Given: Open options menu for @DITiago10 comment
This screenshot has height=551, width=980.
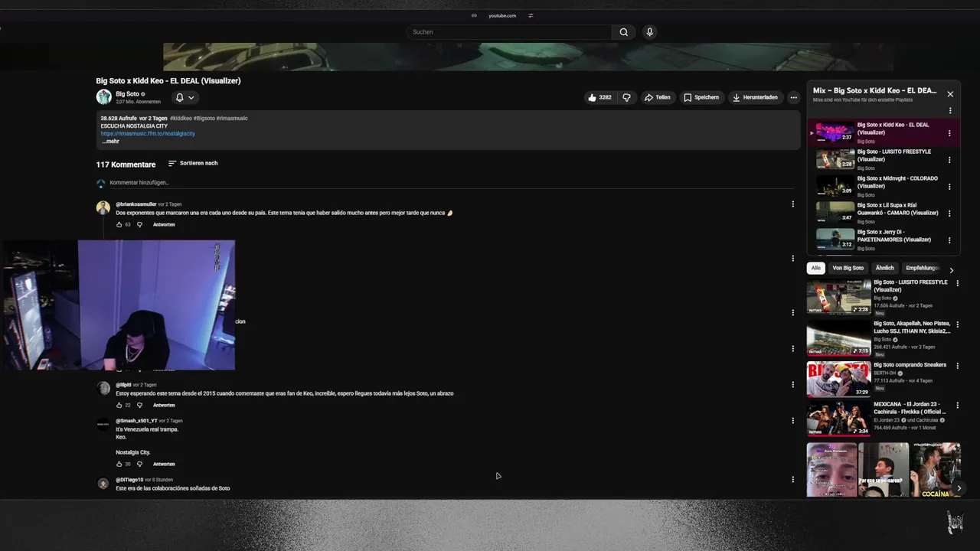Looking at the screenshot, I should pos(793,480).
